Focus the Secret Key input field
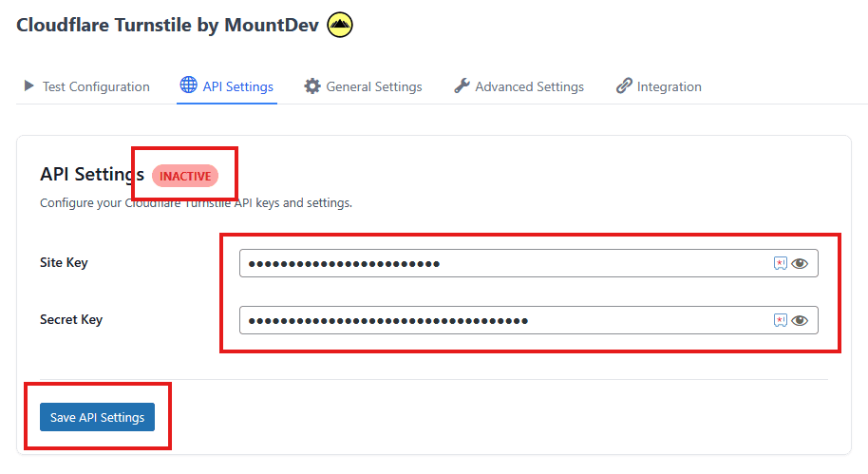Image resolution: width=868 pixels, height=474 pixels. pyautogui.click(x=529, y=320)
